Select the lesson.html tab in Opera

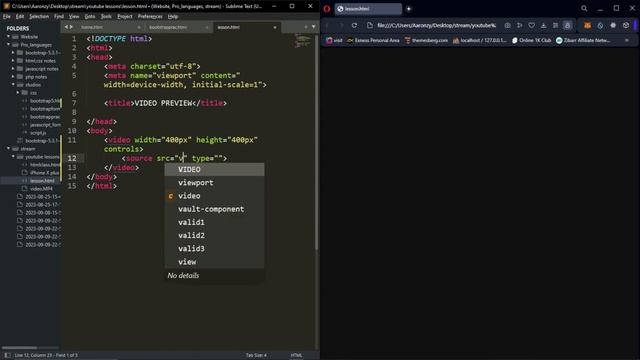(368, 9)
